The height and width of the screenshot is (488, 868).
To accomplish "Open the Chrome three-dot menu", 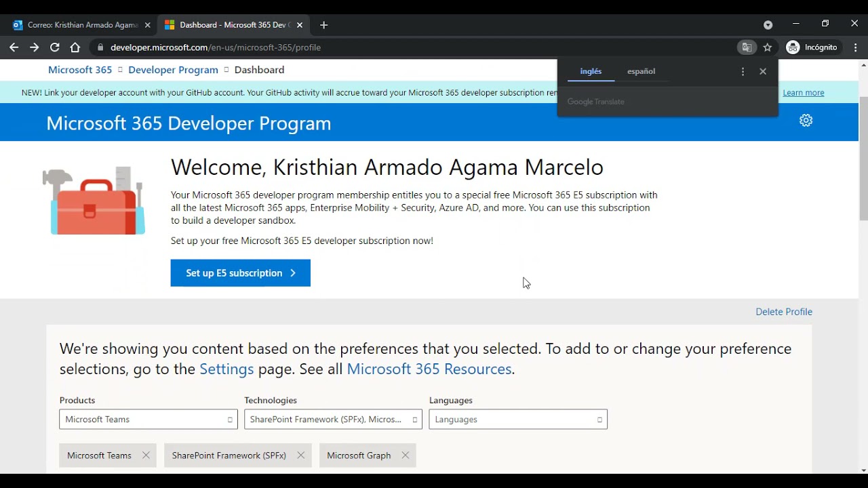I will point(856,47).
